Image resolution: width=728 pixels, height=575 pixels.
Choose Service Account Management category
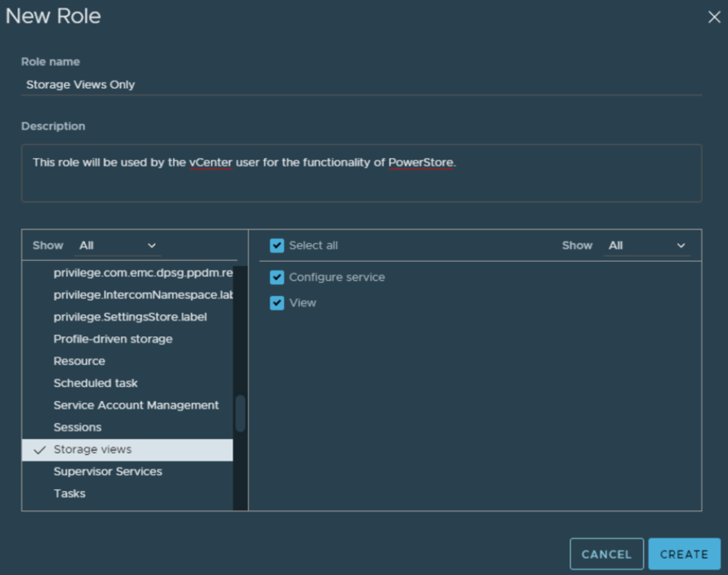(136, 405)
